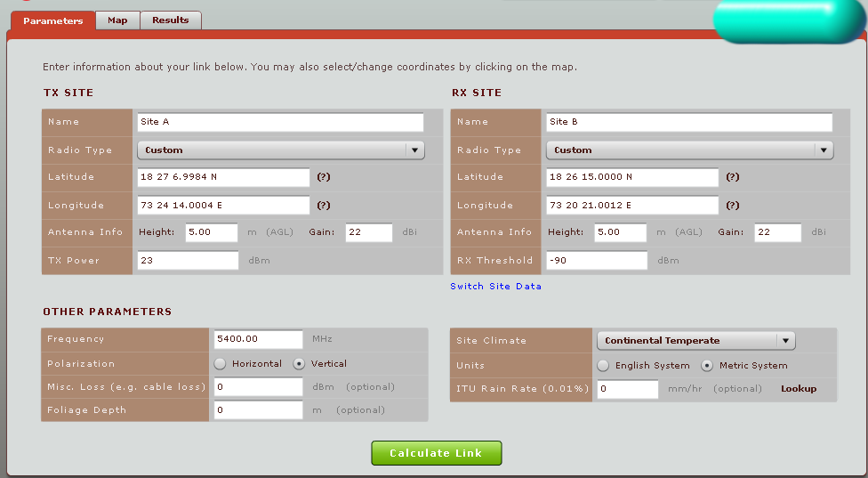
Task: Edit the Frequency field
Action: coord(259,339)
